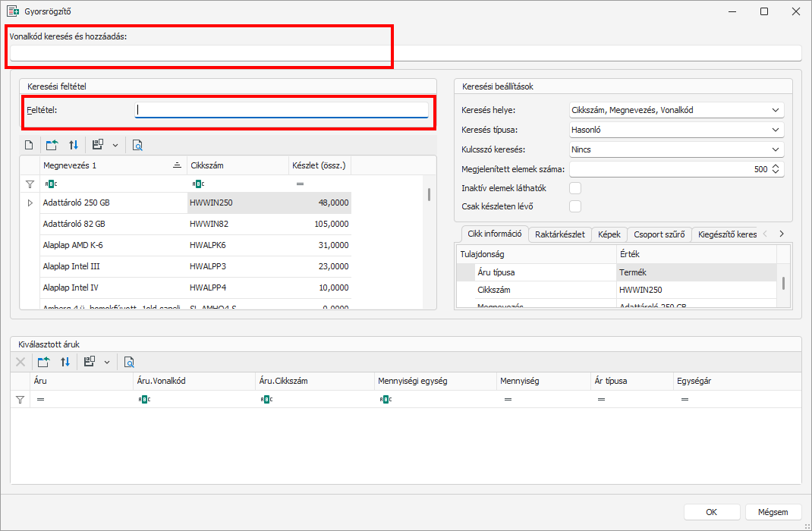Click the preview magnifier icon above the search results grid
Screen dimensions: 812x531
[137, 145]
